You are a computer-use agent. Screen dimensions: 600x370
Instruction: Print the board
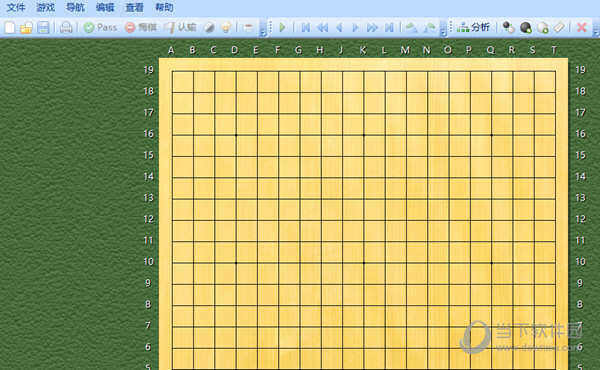(x=66, y=28)
